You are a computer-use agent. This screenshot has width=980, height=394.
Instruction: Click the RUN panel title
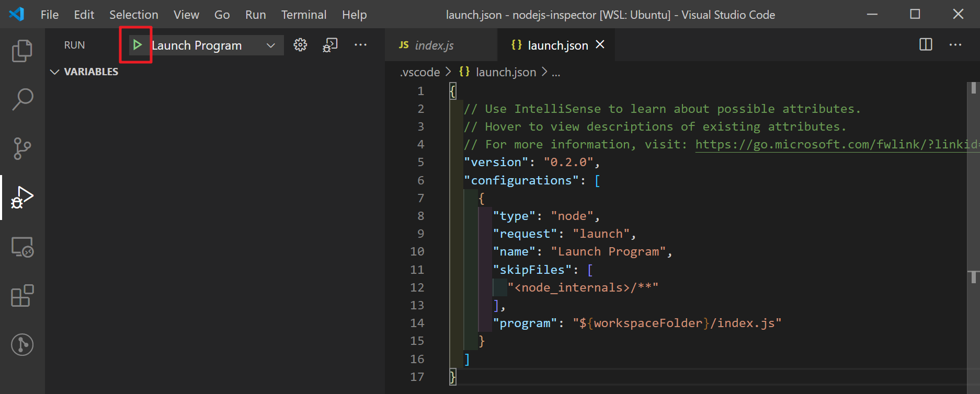click(74, 45)
